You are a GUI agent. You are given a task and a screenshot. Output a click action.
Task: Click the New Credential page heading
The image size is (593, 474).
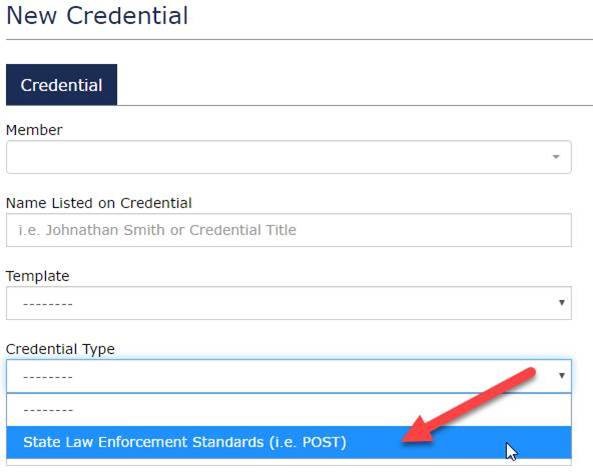[x=97, y=16]
